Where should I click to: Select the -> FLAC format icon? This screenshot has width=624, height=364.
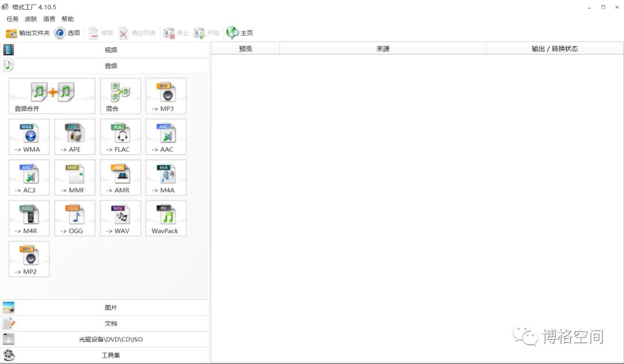tap(120, 136)
